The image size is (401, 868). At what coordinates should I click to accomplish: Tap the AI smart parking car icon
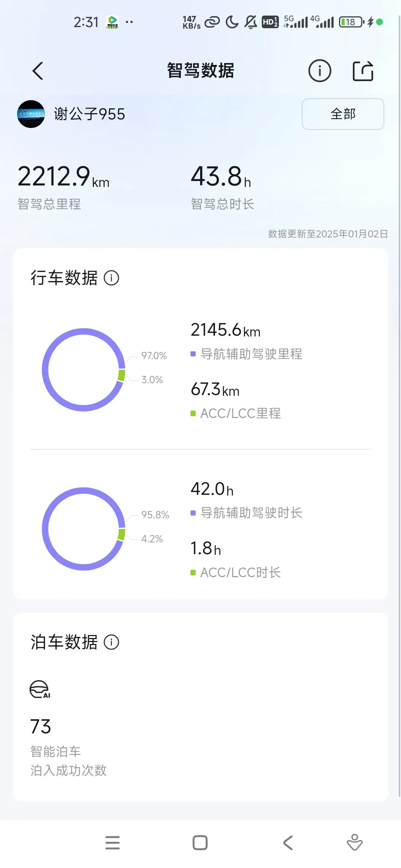(40, 690)
